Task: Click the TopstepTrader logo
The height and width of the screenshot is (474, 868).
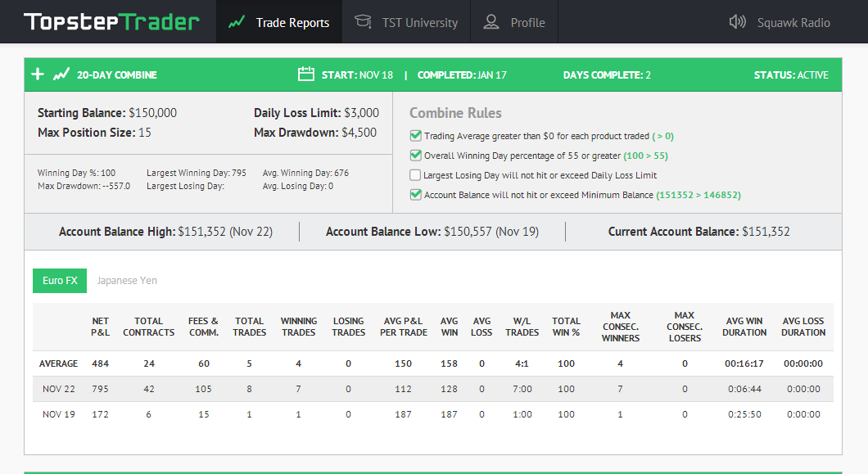Action: [x=111, y=21]
